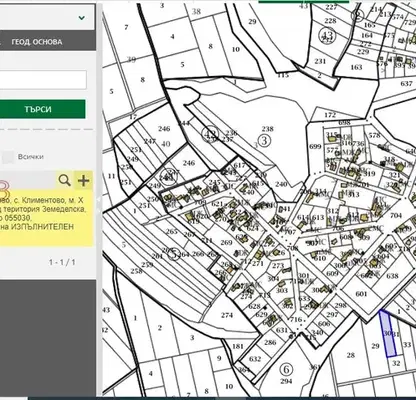Image resolution: width=416 pixels, height=400 pixels.
Task: Click parcel 274 below the village
Action: coord(227,315)
